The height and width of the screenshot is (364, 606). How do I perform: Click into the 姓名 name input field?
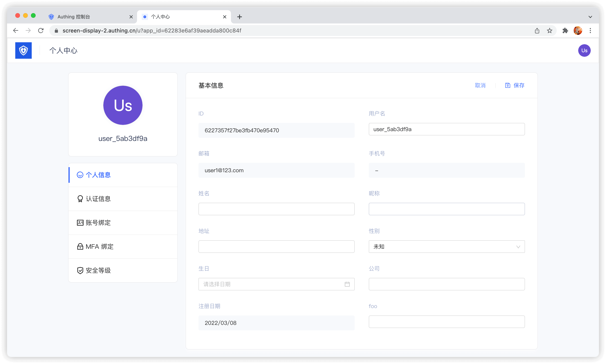[276, 209]
